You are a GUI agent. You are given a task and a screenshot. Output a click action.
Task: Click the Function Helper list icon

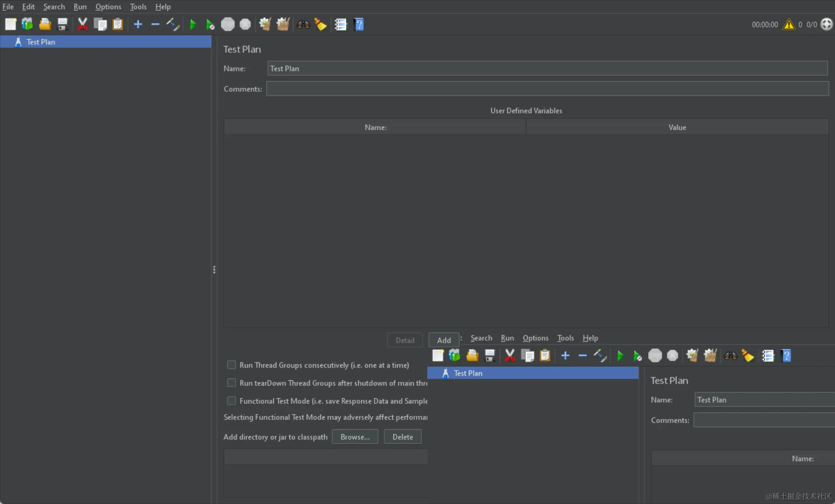[x=341, y=24]
